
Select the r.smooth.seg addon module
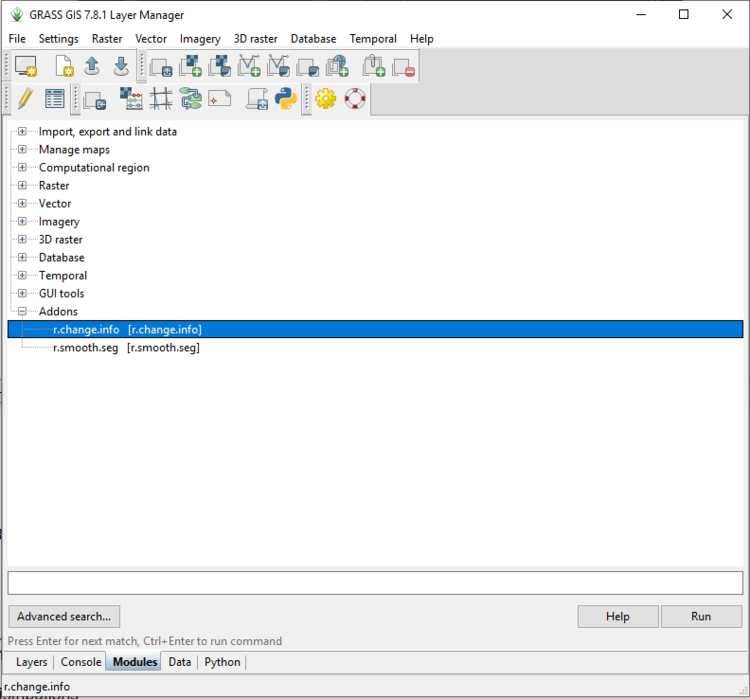click(86, 348)
